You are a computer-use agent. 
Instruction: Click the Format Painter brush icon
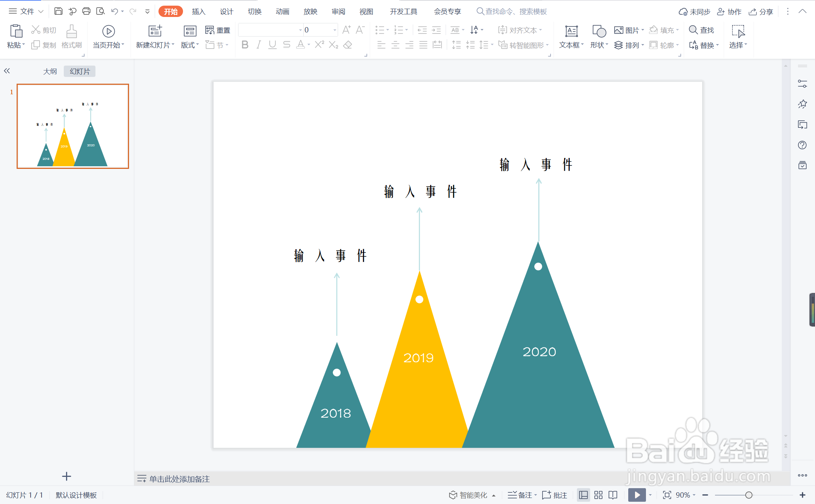(x=71, y=31)
